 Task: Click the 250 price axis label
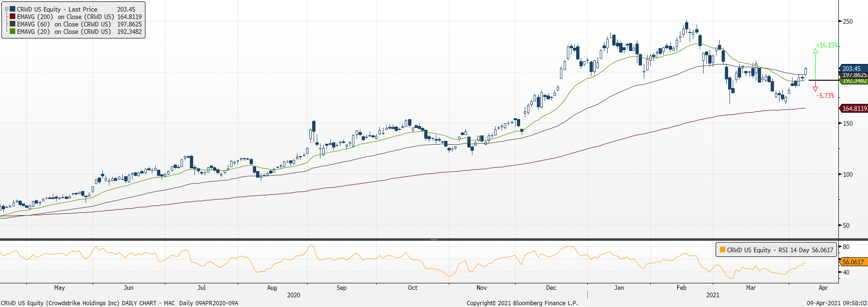(x=848, y=21)
